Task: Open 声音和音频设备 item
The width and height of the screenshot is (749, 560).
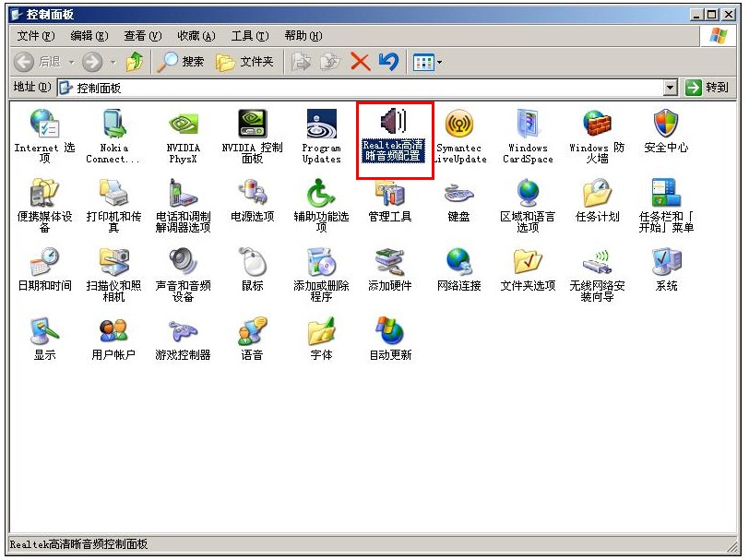Action: (183, 274)
